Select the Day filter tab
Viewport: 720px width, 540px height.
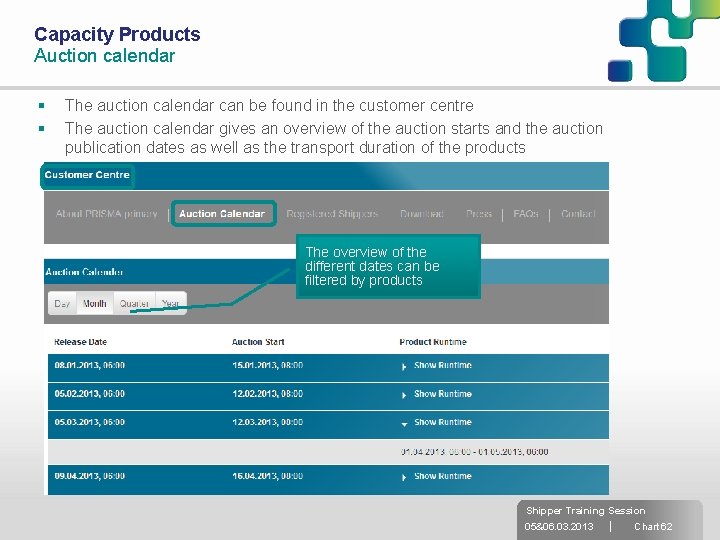62,303
